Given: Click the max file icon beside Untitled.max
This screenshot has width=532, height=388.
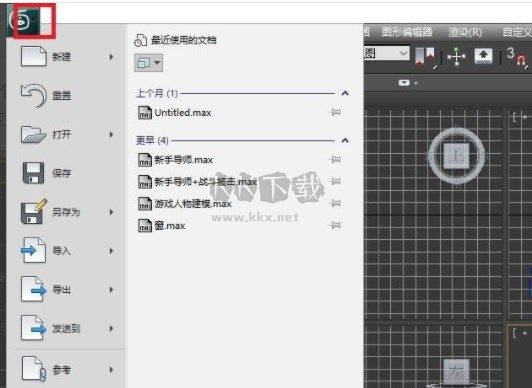Looking at the screenshot, I should (145, 113).
